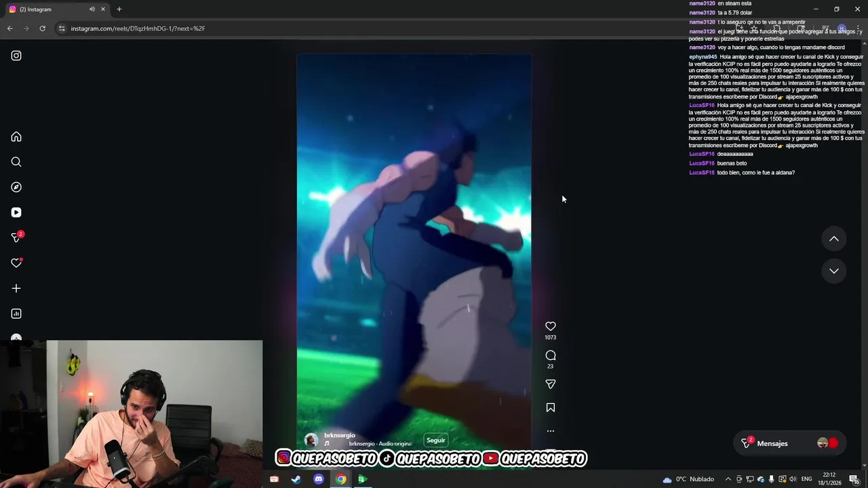Go to the next reel
868x488 pixels.
834,270
